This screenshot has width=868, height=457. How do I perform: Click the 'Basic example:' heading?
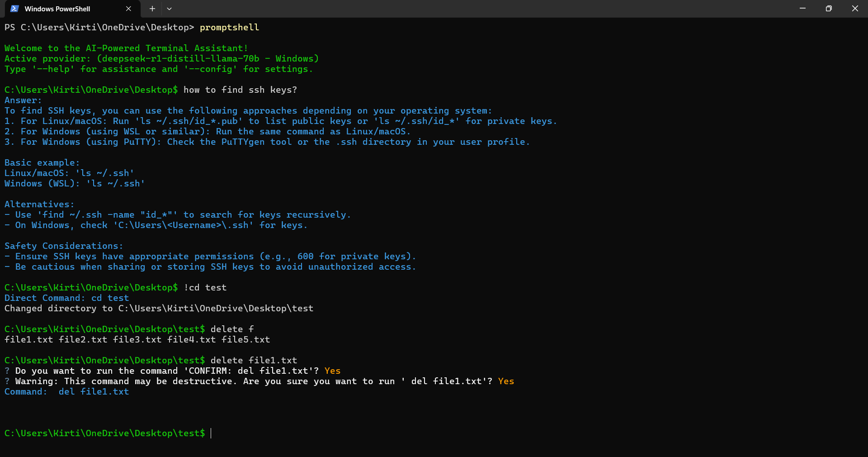(x=42, y=163)
